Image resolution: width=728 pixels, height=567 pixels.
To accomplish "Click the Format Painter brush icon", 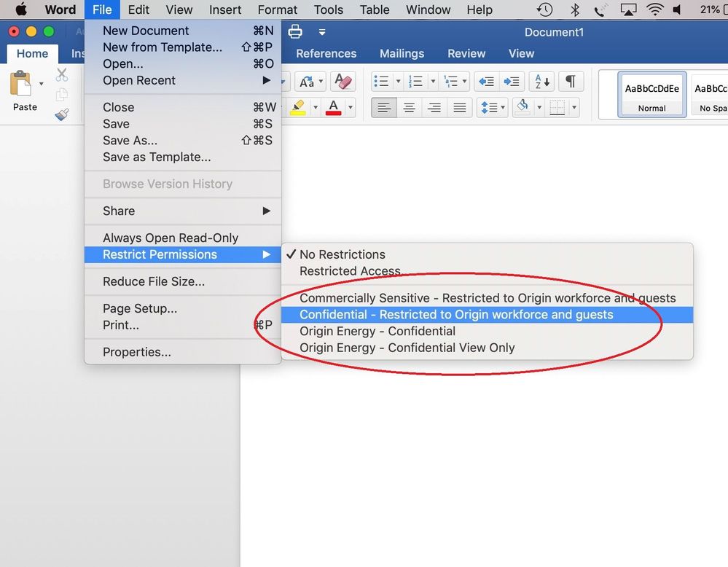I will (62, 114).
